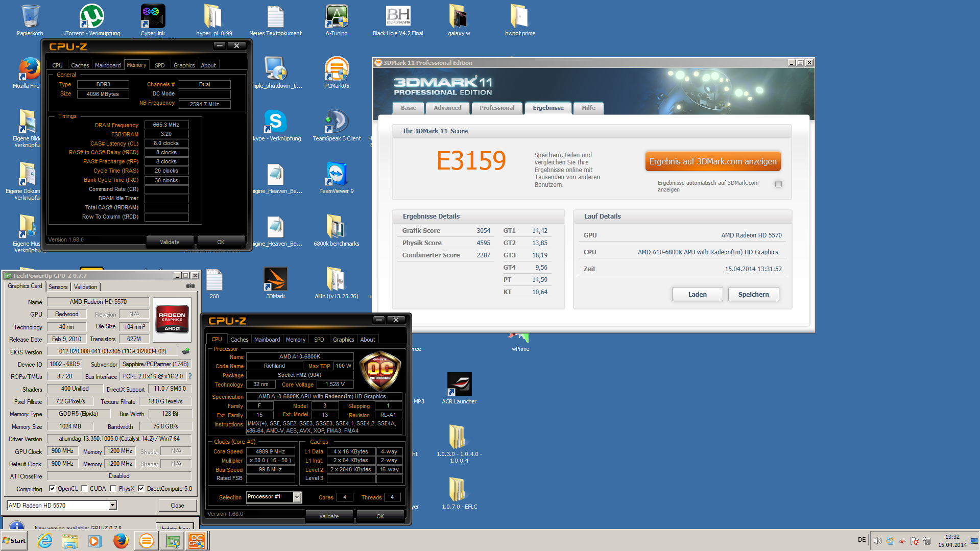Open the uTorrent shortcut on the desktop

(x=91, y=20)
